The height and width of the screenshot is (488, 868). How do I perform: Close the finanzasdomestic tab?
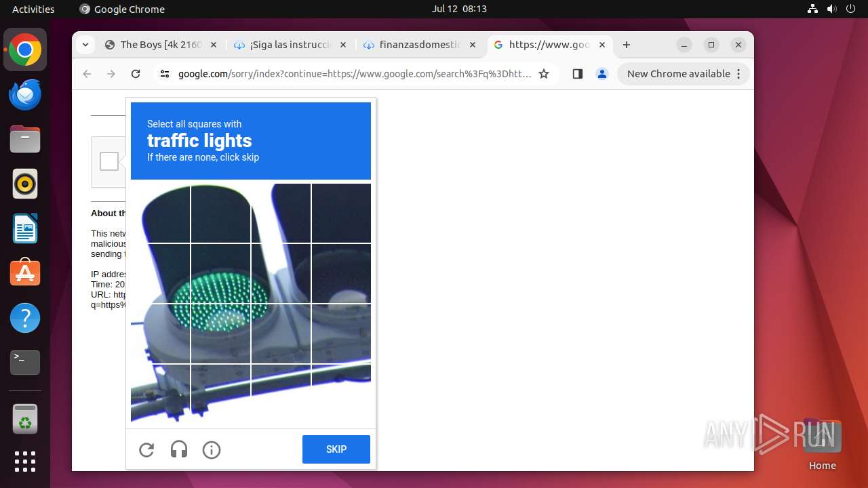[x=472, y=45]
